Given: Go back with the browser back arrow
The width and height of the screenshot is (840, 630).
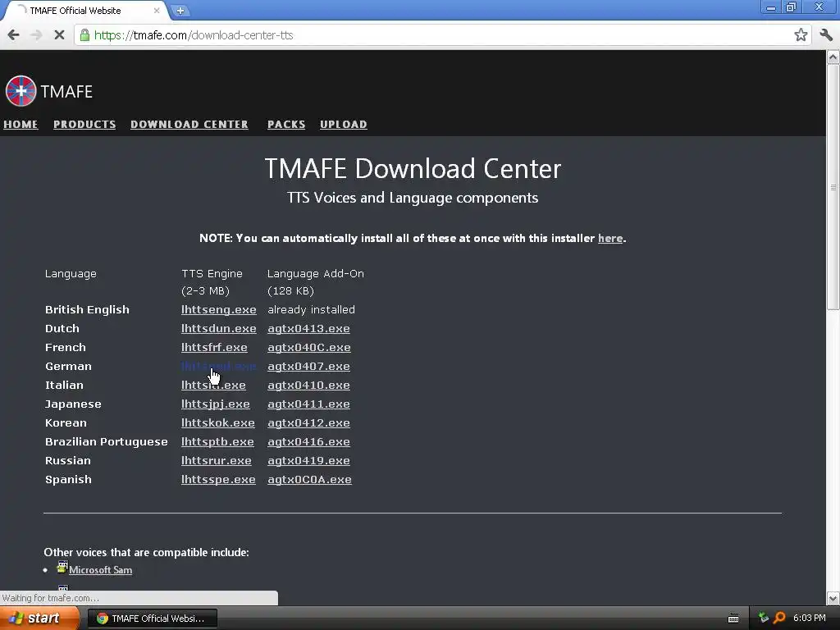Looking at the screenshot, I should click(13, 35).
